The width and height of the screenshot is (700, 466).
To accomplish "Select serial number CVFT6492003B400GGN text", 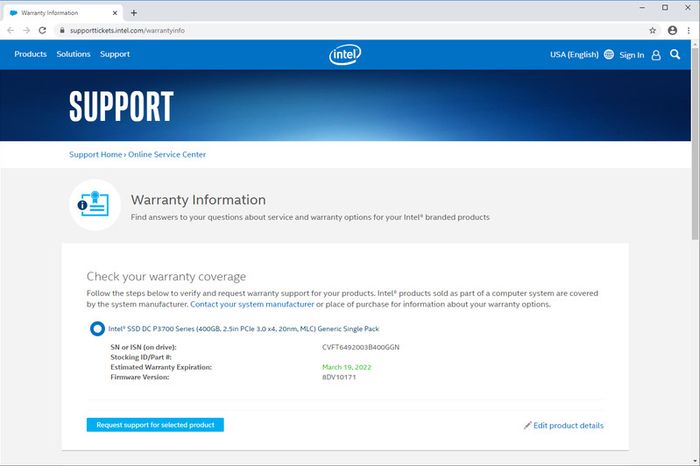I will point(361,347).
